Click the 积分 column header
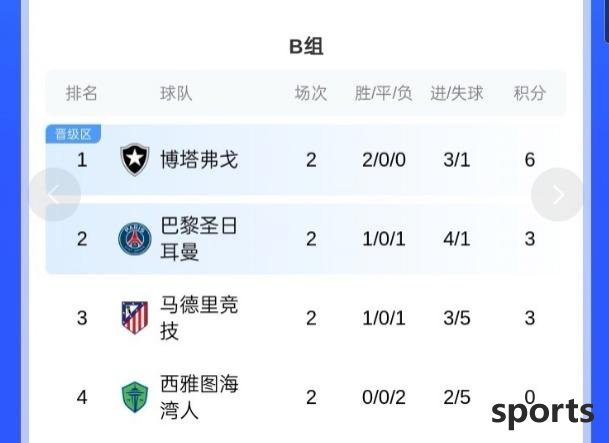This screenshot has width=609, height=443. 530,93
